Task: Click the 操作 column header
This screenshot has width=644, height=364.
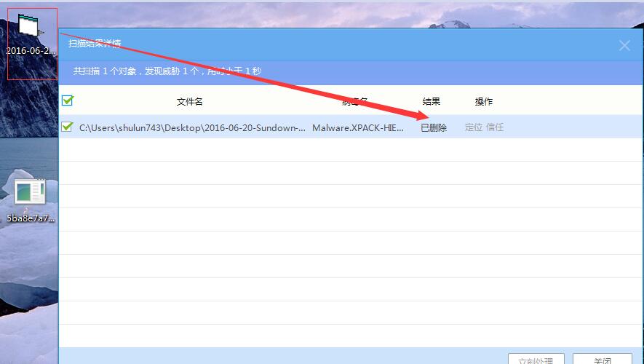Action: click(x=484, y=101)
